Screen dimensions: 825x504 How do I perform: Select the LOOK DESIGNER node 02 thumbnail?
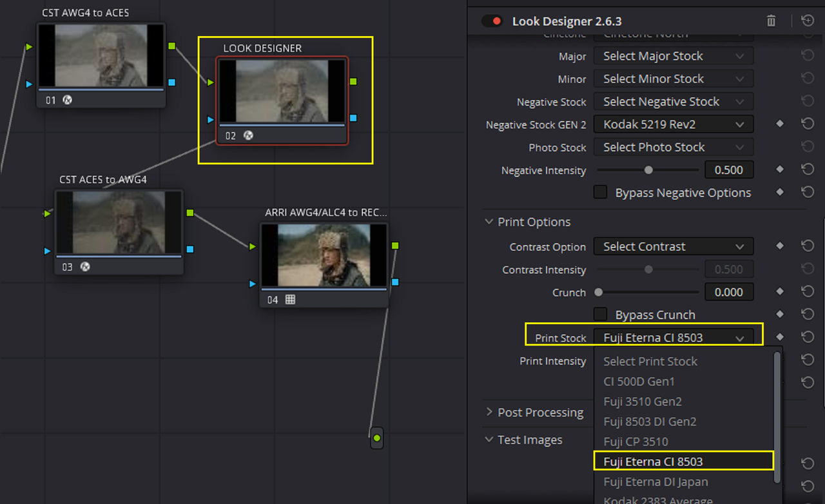[x=282, y=91]
